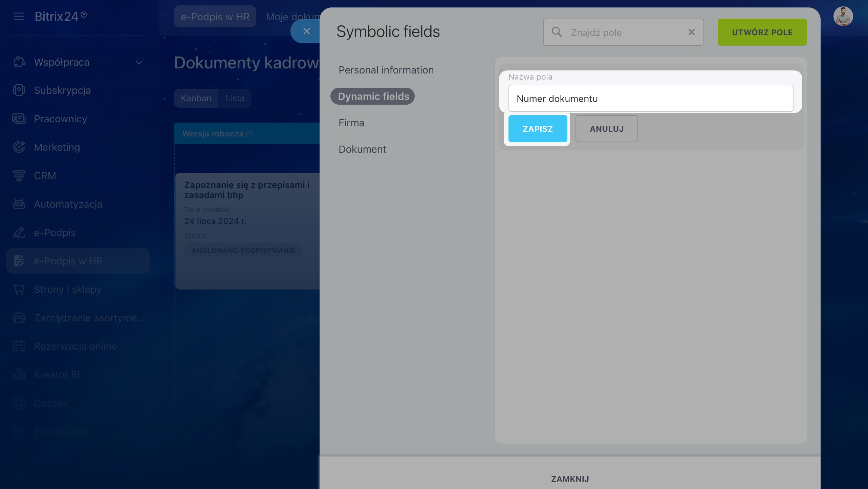Click the Nazwa pola text input
Viewport: 868px width, 489px height.
coord(650,99)
